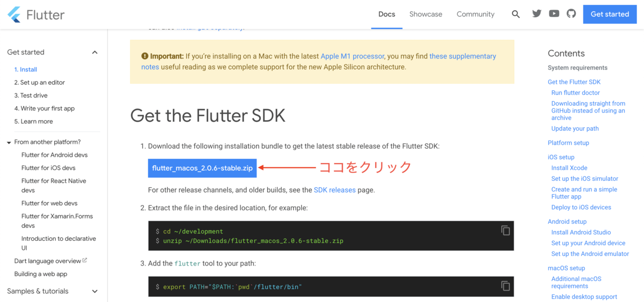Jump to iOS setup
Image resolution: width=644 pixels, height=302 pixels.
pyautogui.click(x=561, y=157)
